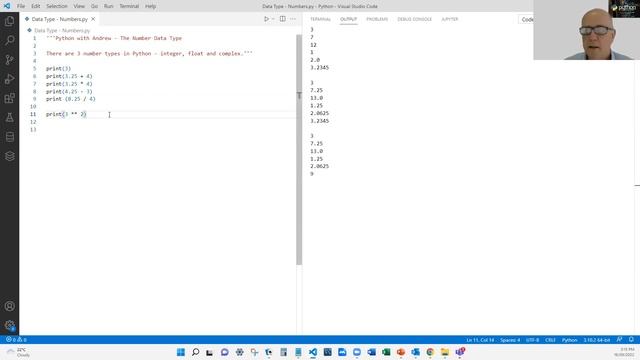Open the View menu
The height and width of the screenshot is (360, 640).
[79, 6]
